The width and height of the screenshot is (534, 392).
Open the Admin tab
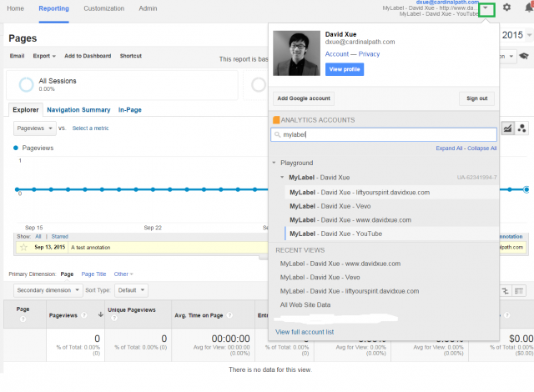(x=148, y=8)
